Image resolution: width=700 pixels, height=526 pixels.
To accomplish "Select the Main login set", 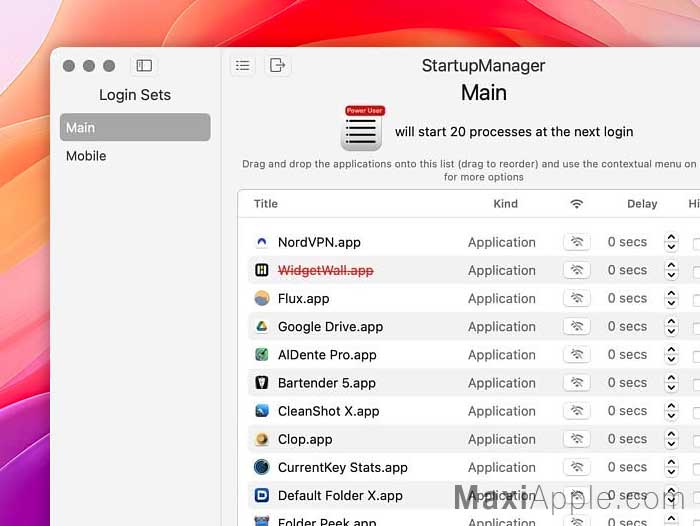I will pos(135,127).
